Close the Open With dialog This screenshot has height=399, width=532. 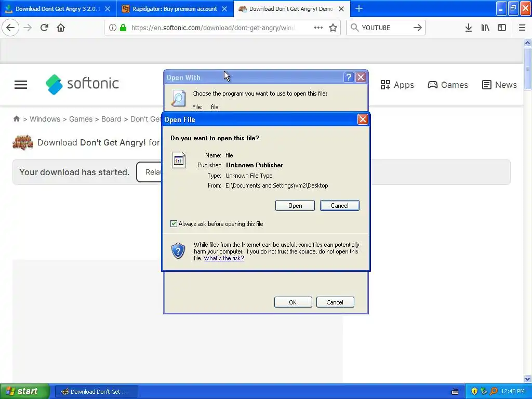[x=361, y=77]
